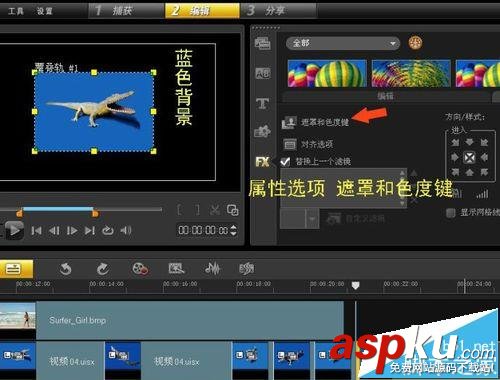Open 对齐选项 options
Image resolution: width=500 pixels, height=380 pixels.
(x=308, y=144)
